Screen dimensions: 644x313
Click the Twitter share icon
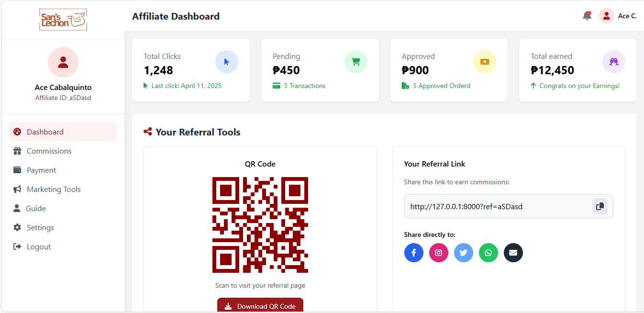[x=464, y=253]
